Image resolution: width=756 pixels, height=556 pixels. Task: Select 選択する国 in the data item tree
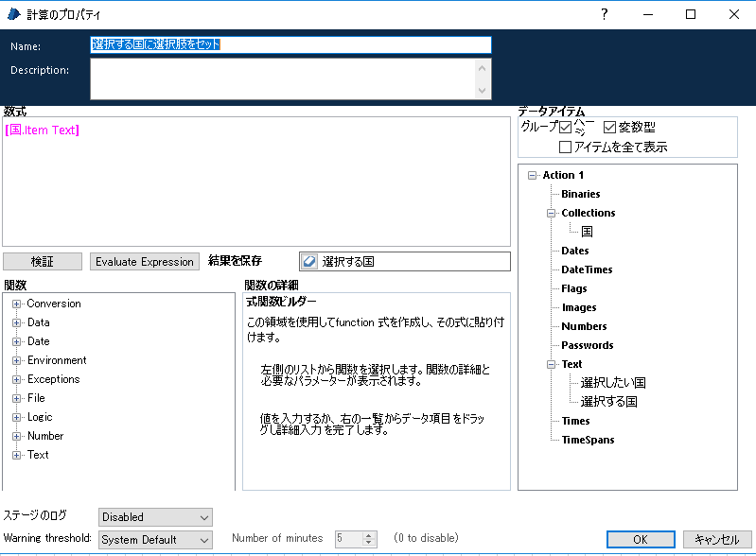(x=608, y=402)
